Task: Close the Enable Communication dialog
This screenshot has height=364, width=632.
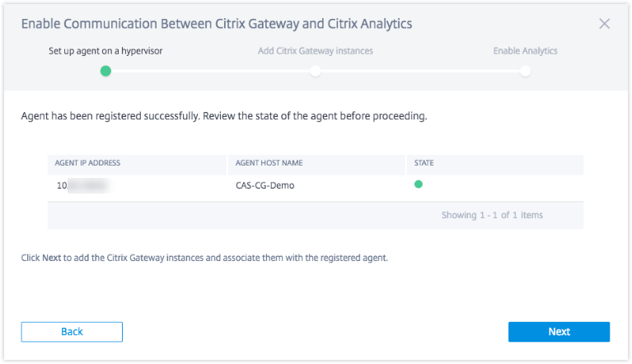Action: pos(604,24)
